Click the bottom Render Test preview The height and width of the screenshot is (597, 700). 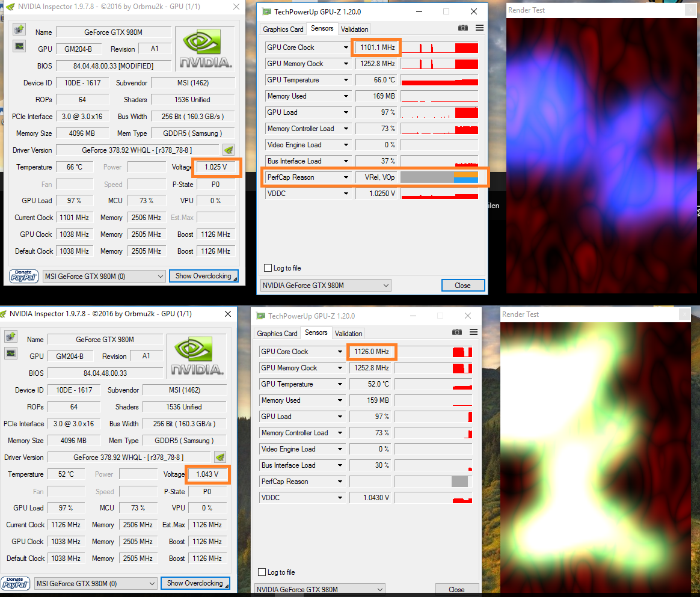[x=595, y=457]
